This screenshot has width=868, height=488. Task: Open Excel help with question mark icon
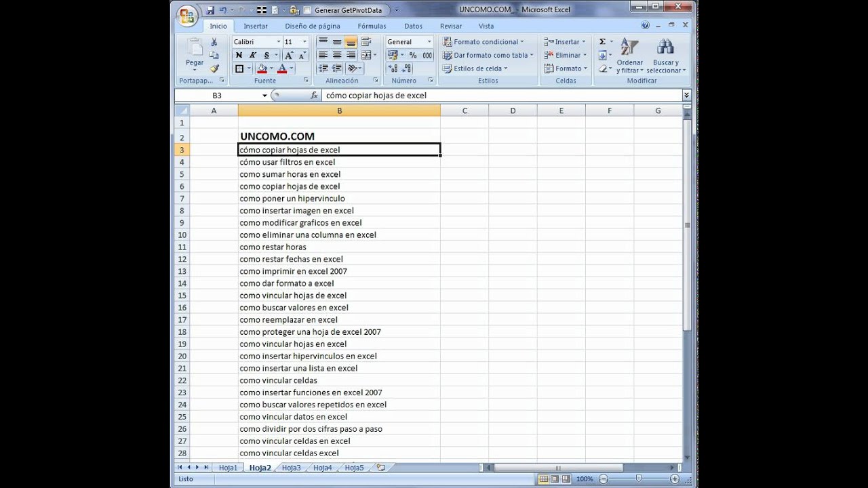tap(645, 26)
